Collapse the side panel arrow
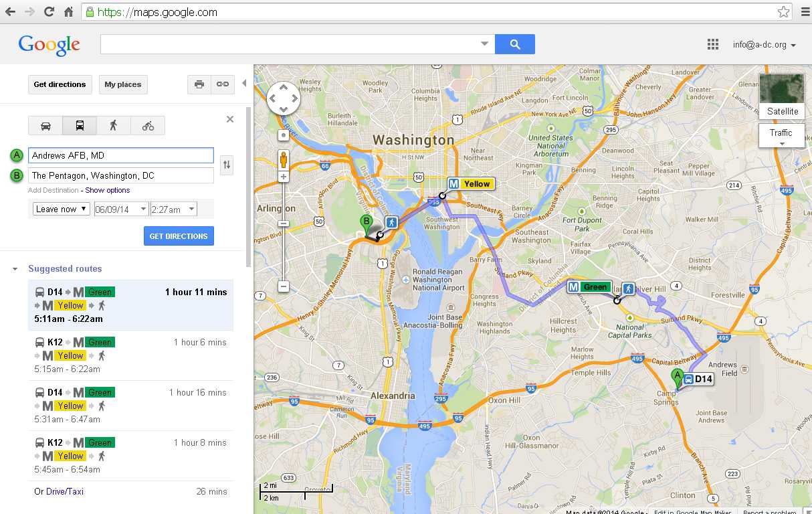 pyautogui.click(x=244, y=84)
